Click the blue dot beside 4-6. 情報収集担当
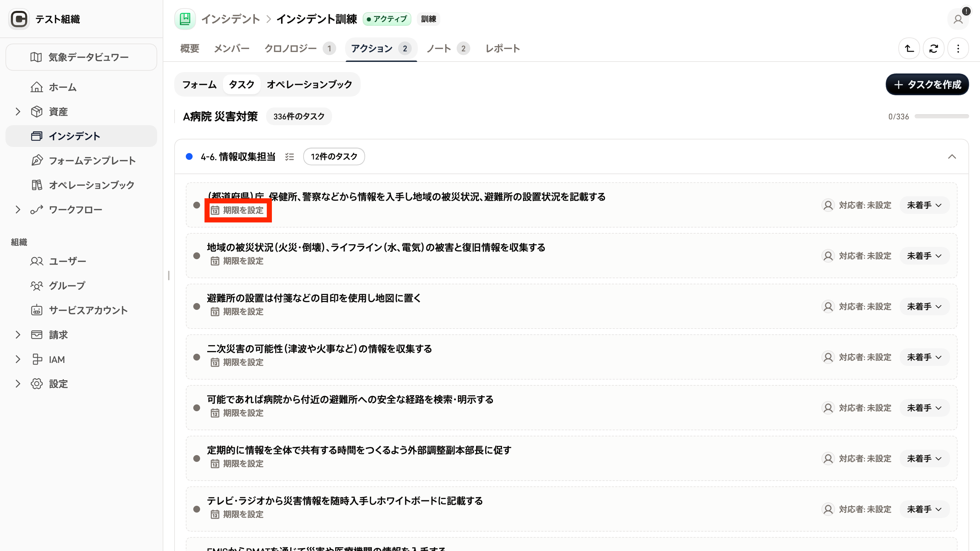 tap(189, 157)
